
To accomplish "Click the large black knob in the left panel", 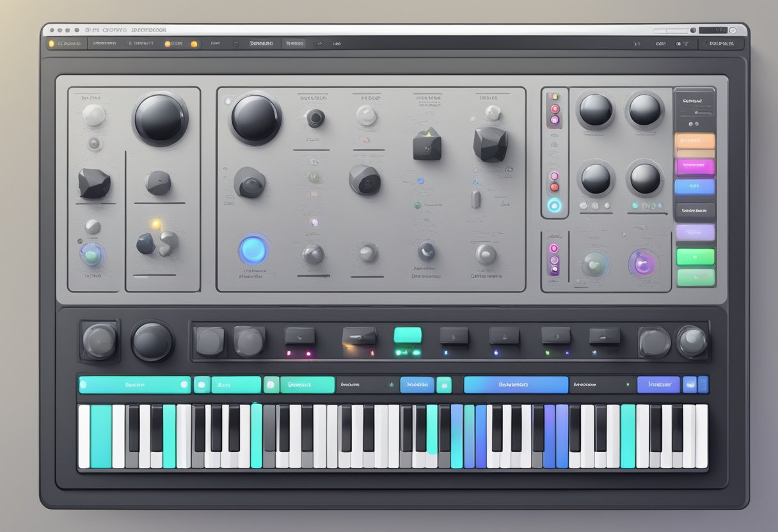I will coord(160,119).
